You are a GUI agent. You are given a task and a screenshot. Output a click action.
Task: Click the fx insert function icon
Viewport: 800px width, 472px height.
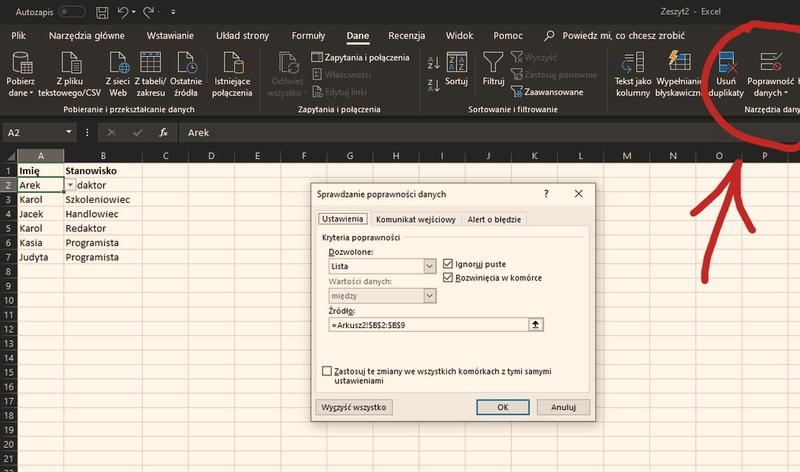[x=163, y=133]
